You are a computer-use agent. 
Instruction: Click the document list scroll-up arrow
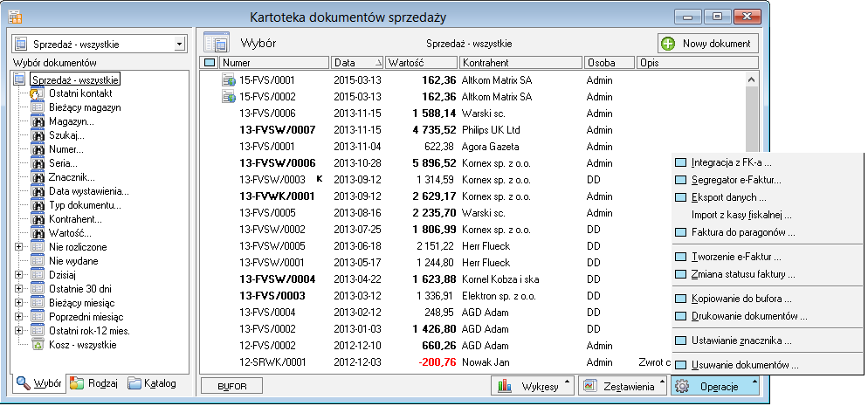tap(752, 79)
